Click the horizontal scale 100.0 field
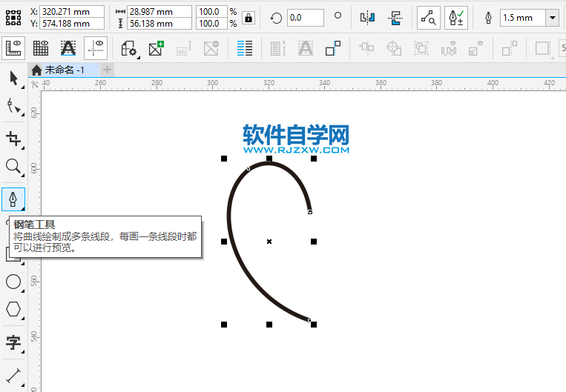 point(211,12)
